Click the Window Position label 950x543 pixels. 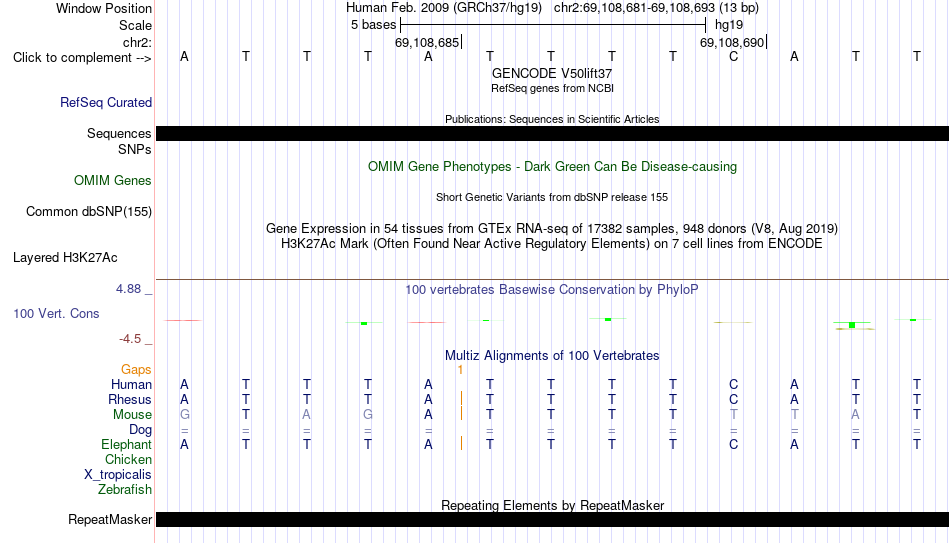[x=104, y=8]
